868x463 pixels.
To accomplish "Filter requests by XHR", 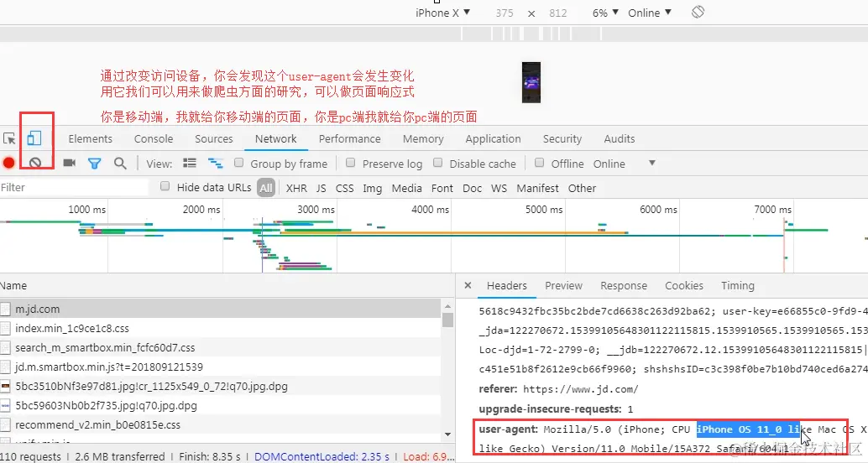I will pyautogui.click(x=296, y=188).
